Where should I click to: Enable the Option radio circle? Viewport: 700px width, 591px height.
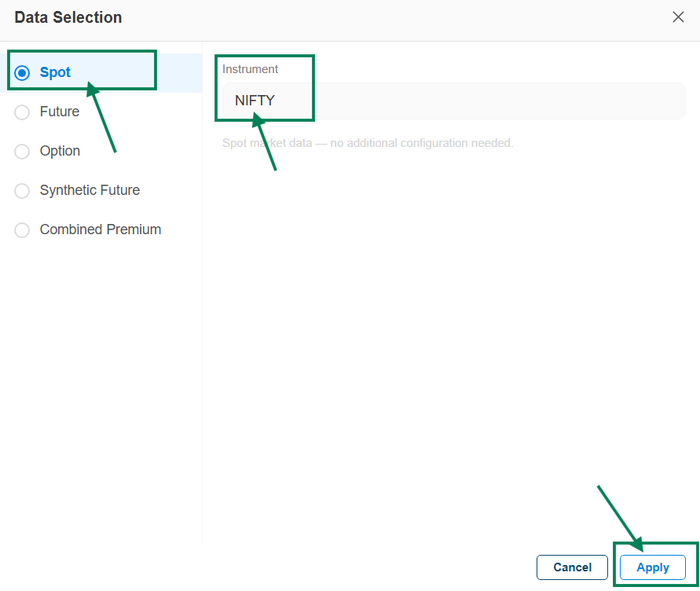23,152
